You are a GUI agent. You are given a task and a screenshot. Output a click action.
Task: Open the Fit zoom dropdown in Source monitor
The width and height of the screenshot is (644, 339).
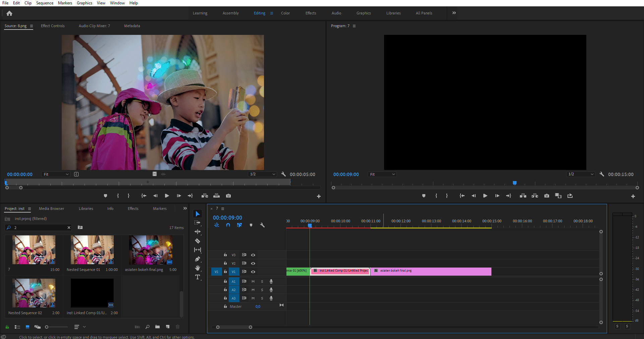point(56,174)
